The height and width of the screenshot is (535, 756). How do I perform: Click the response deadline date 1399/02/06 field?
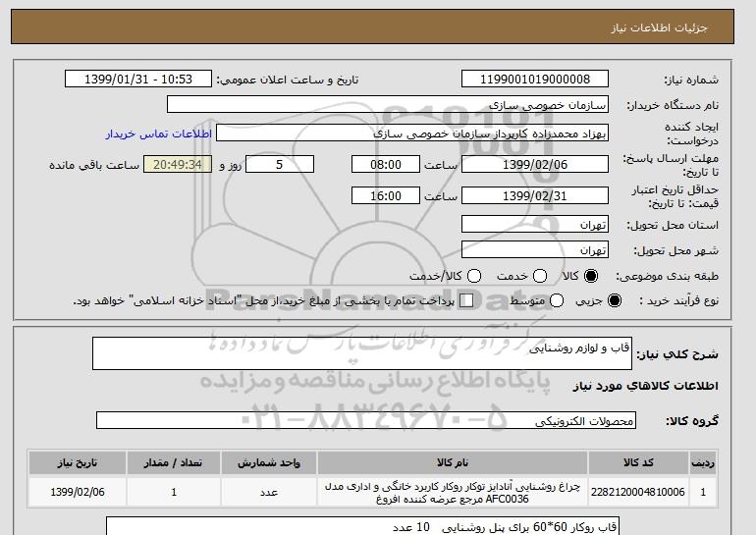coord(535,164)
